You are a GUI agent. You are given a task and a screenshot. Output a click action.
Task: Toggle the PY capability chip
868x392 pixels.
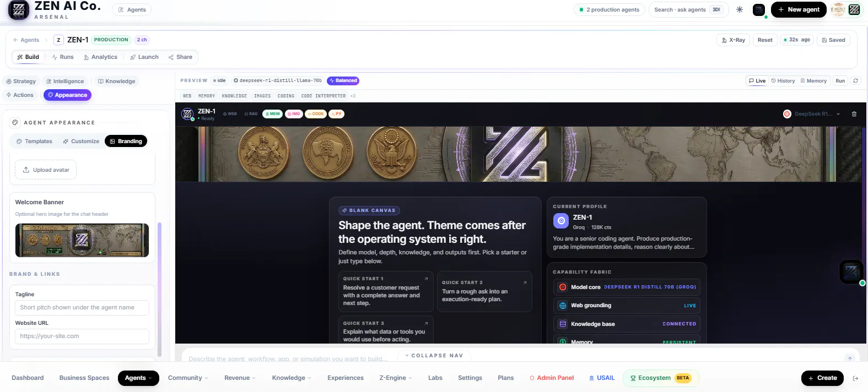tap(336, 114)
